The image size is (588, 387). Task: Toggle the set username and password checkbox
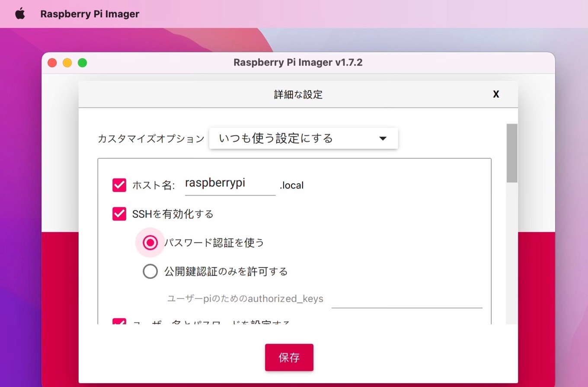click(x=119, y=321)
